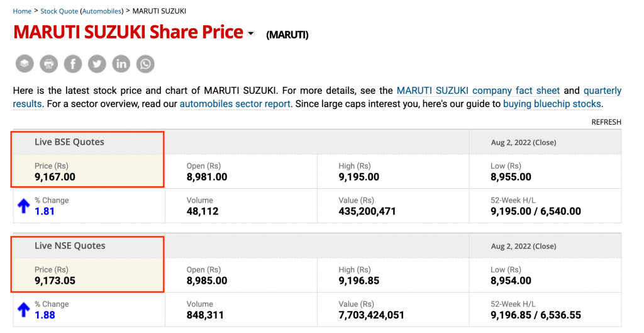Select the Live BSE Quotes header

pyautogui.click(x=69, y=142)
